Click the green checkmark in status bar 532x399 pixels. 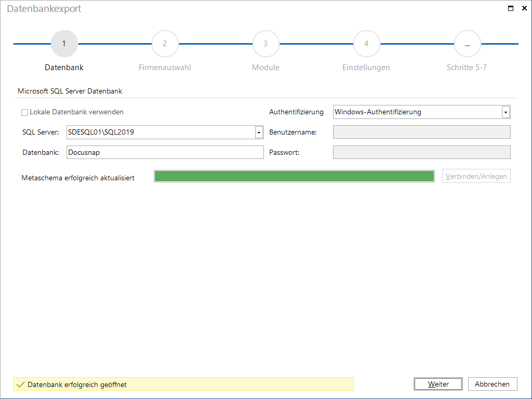click(x=21, y=384)
